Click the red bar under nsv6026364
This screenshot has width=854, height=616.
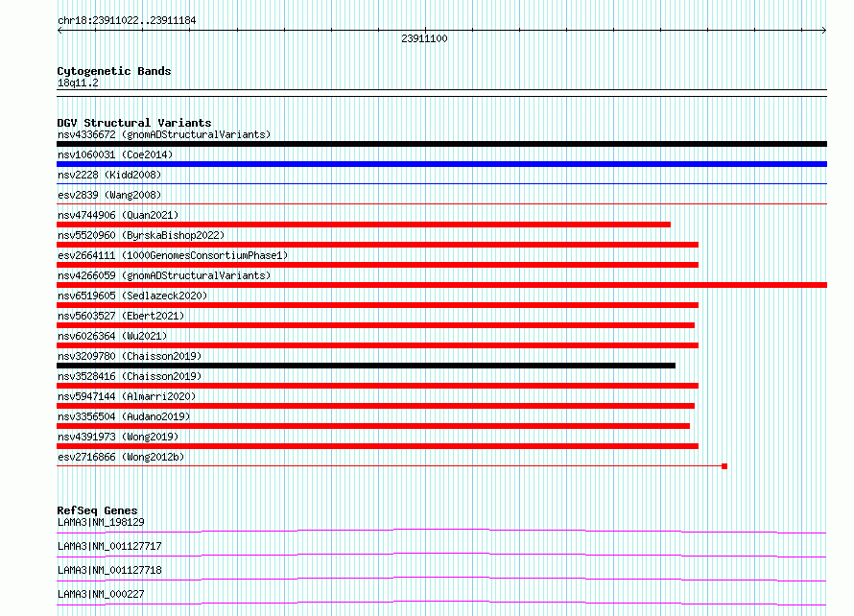(x=377, y=345)
